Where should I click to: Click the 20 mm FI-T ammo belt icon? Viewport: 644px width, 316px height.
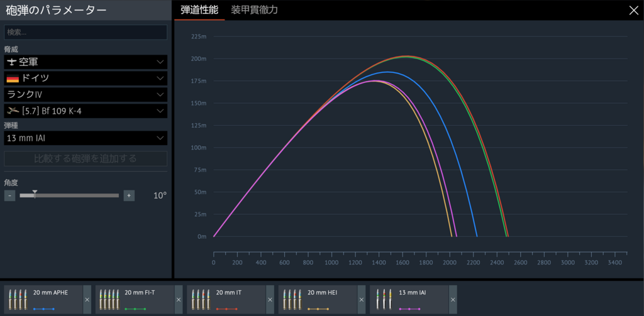tap(109, 298)
